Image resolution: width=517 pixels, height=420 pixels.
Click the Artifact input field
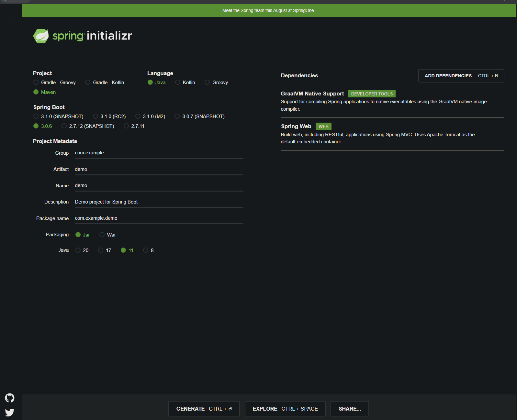(x=159, y=170)
